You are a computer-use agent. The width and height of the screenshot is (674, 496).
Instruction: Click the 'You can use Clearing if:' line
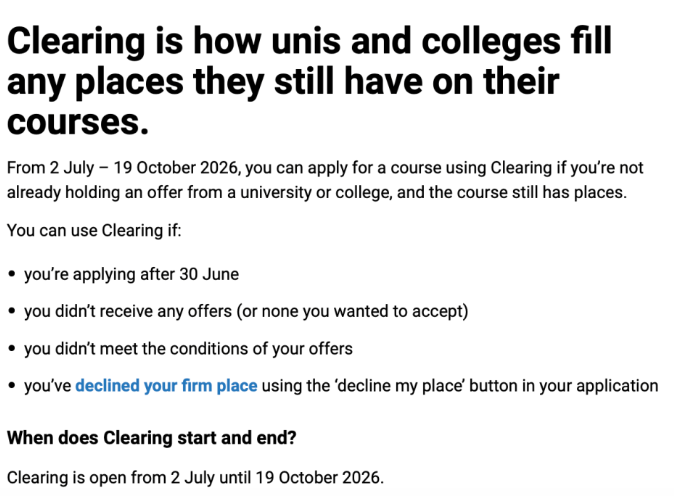coord(94,230)
